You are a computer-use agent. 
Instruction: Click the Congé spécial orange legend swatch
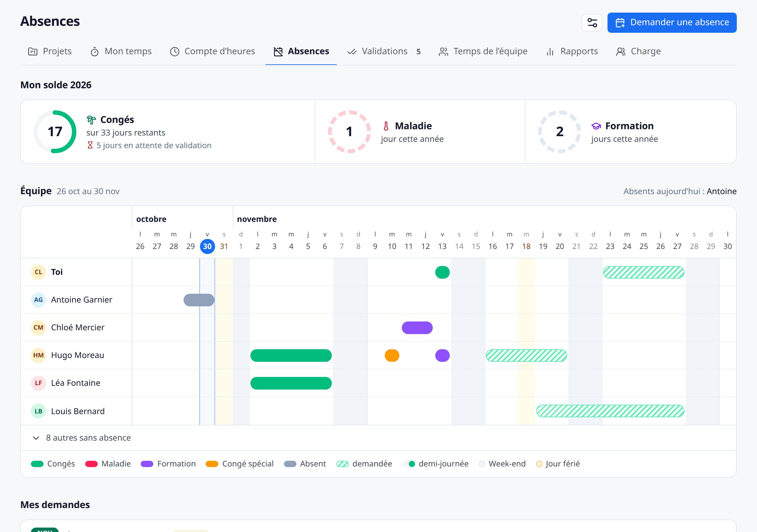pyautogui.click(x=212, y=464)
